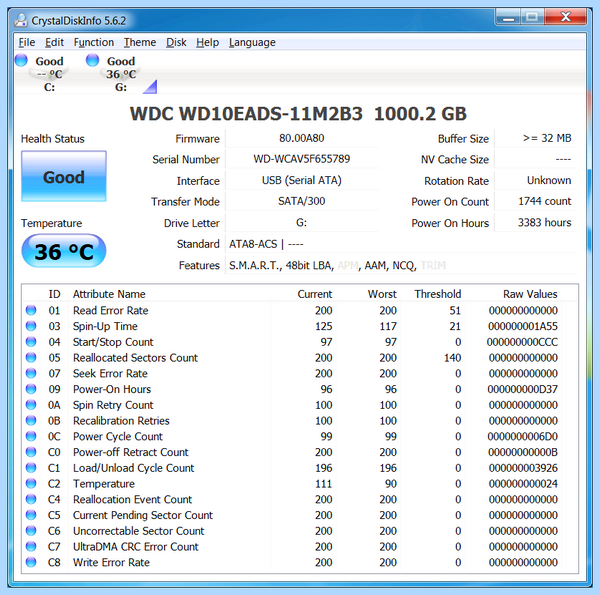This screenshot has width=600, height=595.
Task: Click status orb for UltraDMA CRC Error Count
Action: coord(31,546)
